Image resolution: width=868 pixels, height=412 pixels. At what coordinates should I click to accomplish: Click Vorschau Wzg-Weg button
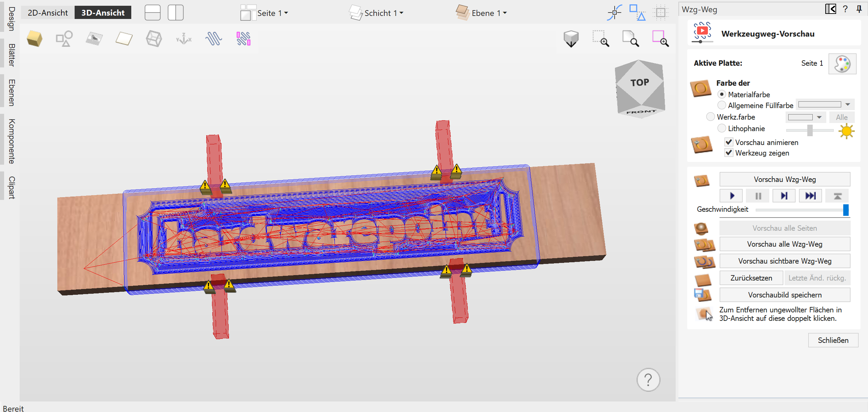(785, 179)
